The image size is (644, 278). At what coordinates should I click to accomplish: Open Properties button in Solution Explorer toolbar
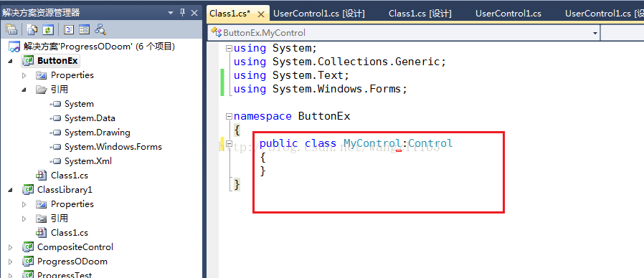pos(11,29)
